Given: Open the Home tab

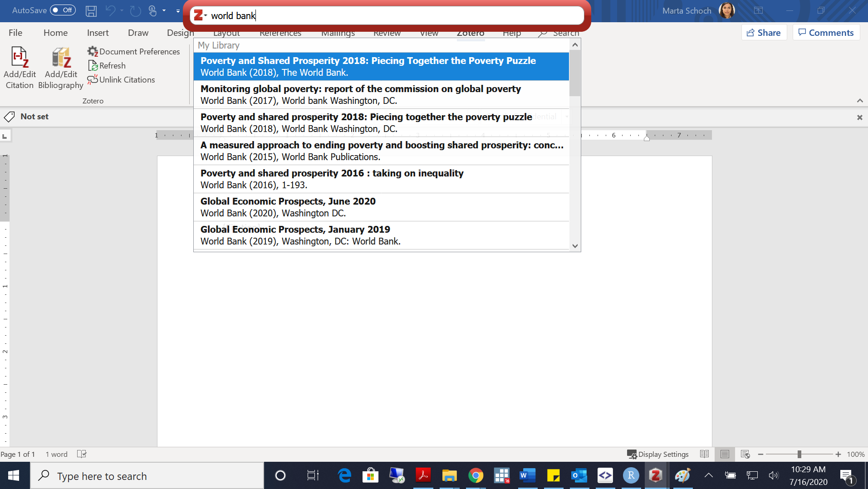Looking at the screenshot, I should [x=56, y=33].
